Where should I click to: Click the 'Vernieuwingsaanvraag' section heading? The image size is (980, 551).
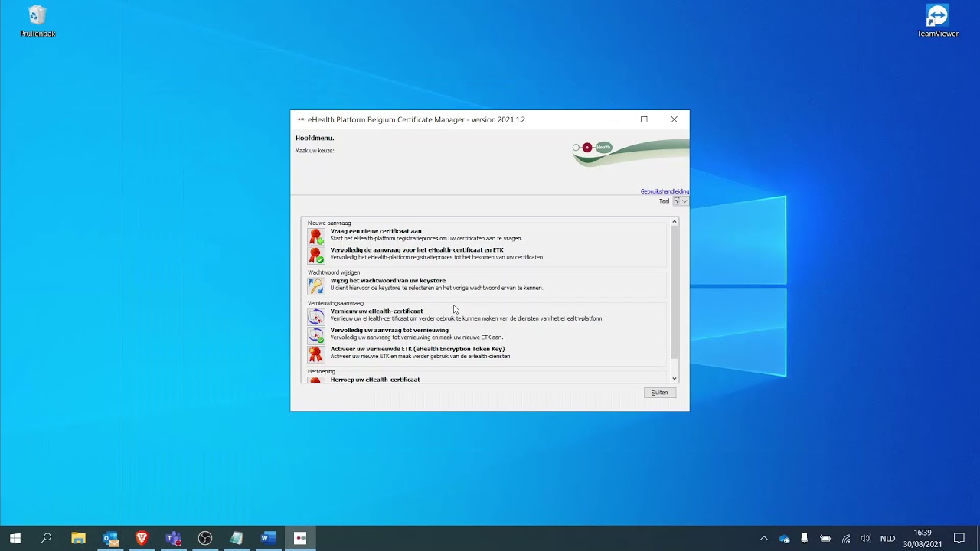[x=335, y=303]
